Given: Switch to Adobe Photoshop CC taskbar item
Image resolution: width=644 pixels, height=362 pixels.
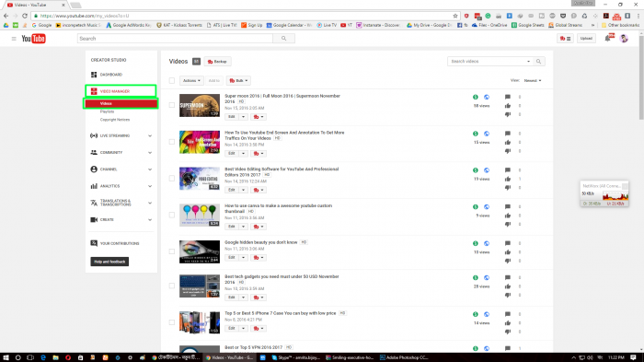Looking at the screenshot, I should (x=404, y=357).
